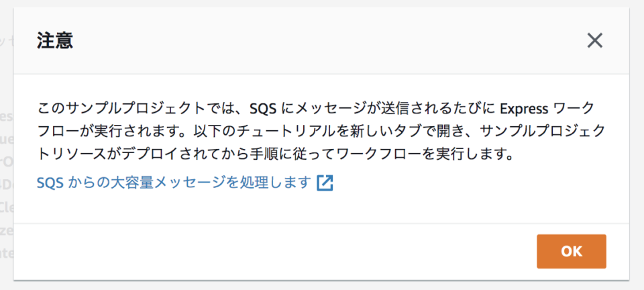The height and width of the screenshot is (290, 644).
Task: Click the 注意 dialog title
Action: [55, 40]
